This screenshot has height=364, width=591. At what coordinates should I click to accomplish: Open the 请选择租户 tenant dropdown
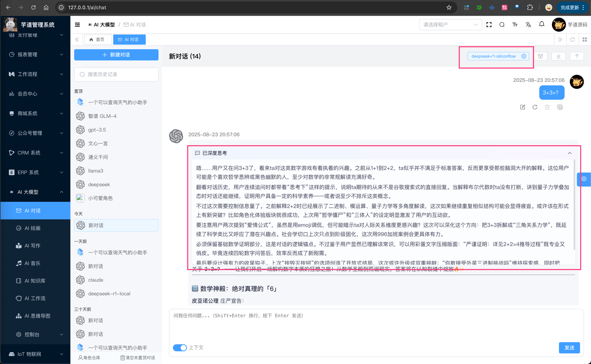click(450, 25)
